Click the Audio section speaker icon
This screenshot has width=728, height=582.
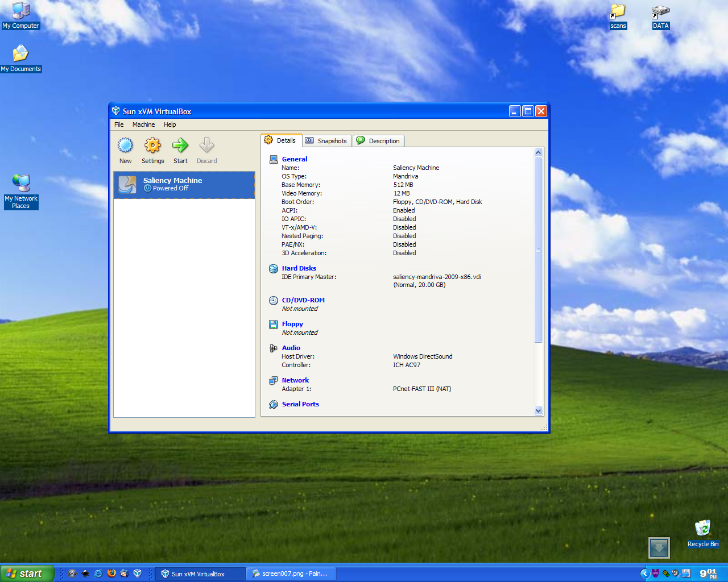click(274, 348)
